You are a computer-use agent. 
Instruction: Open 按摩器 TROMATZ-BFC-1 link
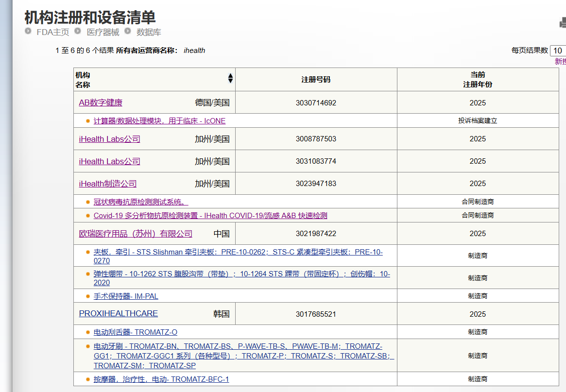pyautogui.click(x=161, y=379)
